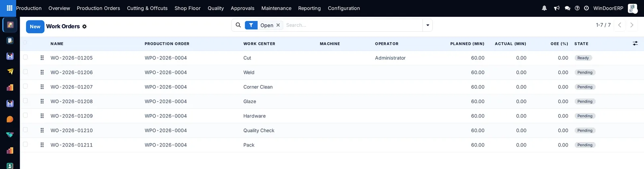Click drag handle of WO-2026-01211 row
This screenshot has height=169, width=644.
click(42, 145)
